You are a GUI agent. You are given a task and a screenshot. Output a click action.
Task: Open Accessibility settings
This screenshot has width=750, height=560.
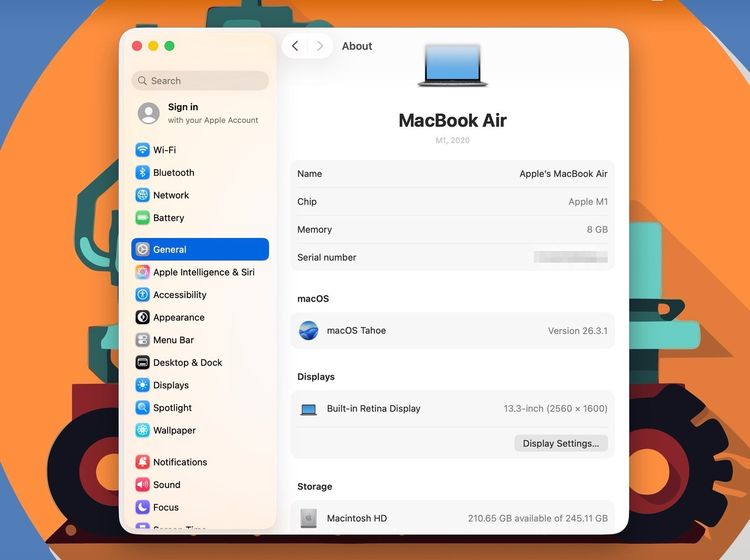pyautogui.click(x=200, y=294)
